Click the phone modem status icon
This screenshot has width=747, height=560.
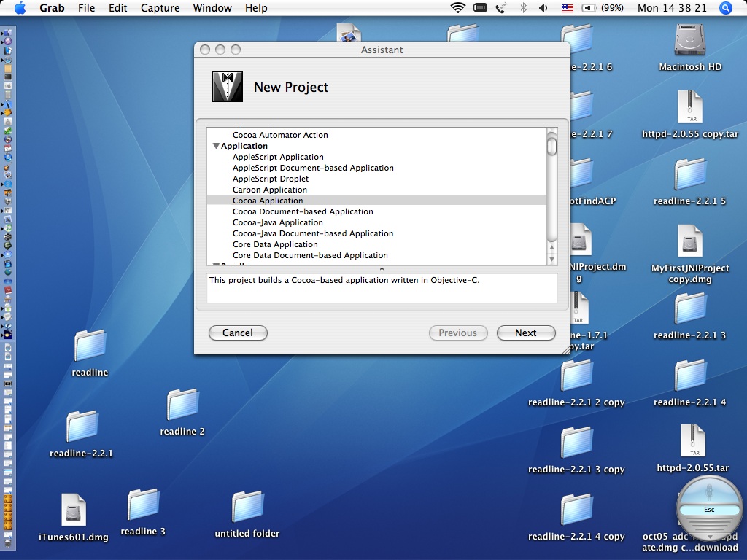(x=500, y=7)
